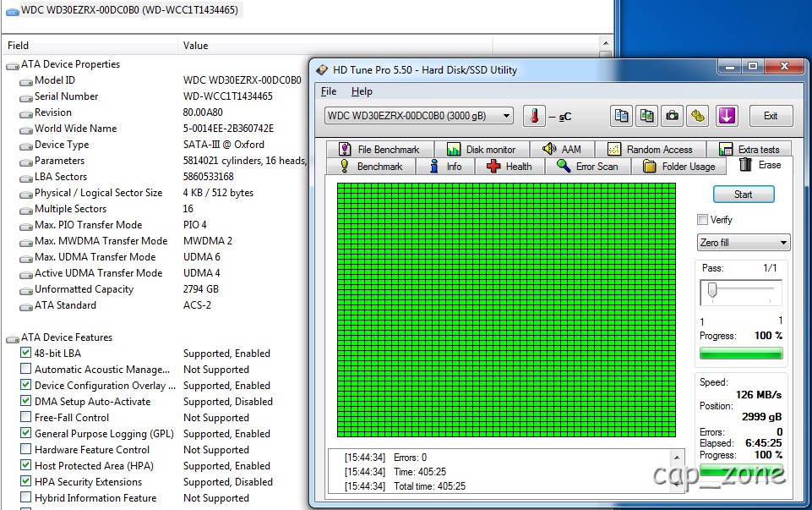Click the drive icon beside WDC WD30EZRX title
This screenshot has width=812, height=510.
coord(12,11)
